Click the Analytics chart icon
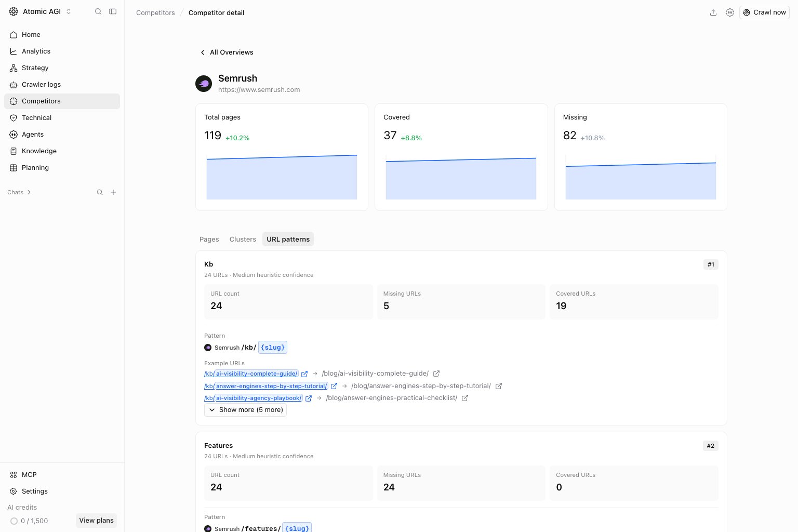Screen dimensions: 798x532 (14, 51)
